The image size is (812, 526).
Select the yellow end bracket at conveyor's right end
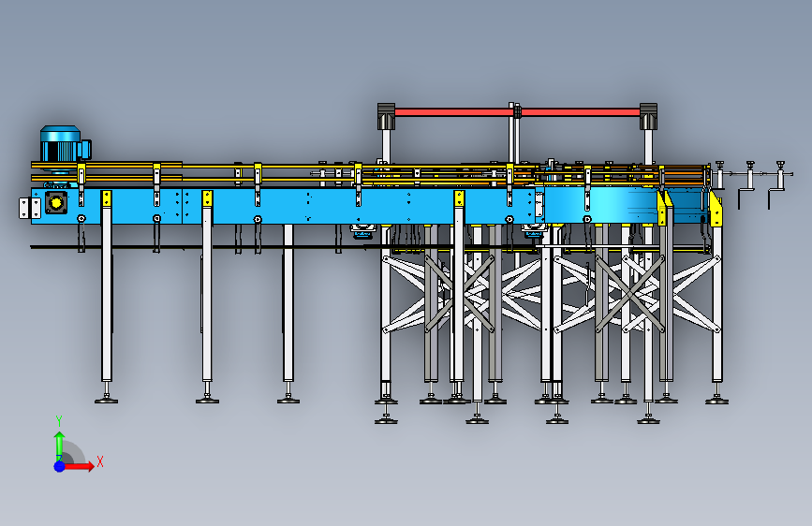[x=716, y=208]
